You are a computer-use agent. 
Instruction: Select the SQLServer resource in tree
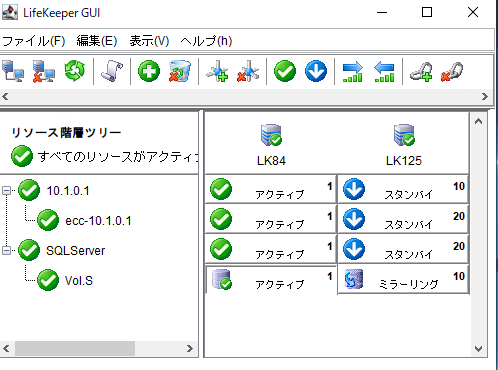(75, 251)
